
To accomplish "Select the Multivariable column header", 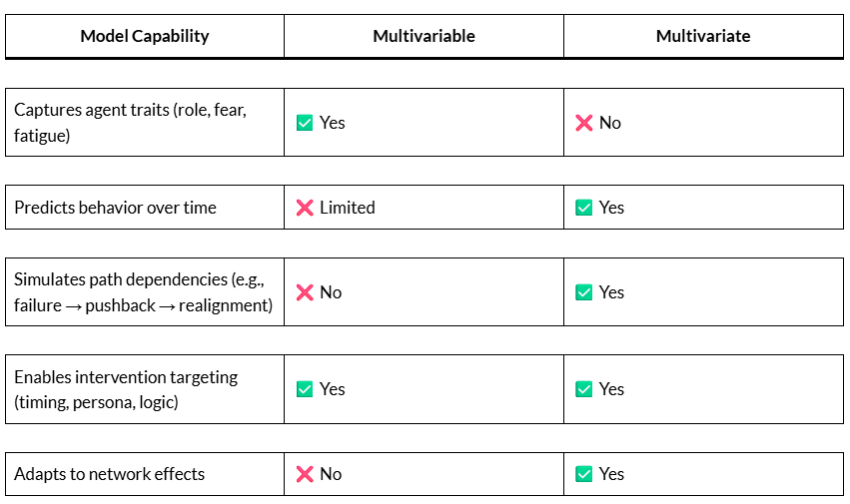I will [x=424, y=36].
